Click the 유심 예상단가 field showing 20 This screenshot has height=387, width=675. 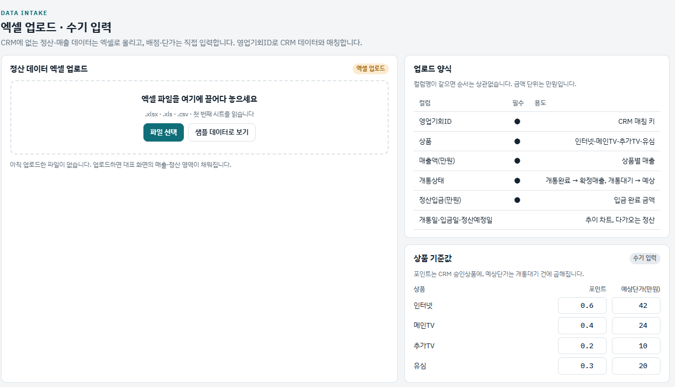point(636,365)
